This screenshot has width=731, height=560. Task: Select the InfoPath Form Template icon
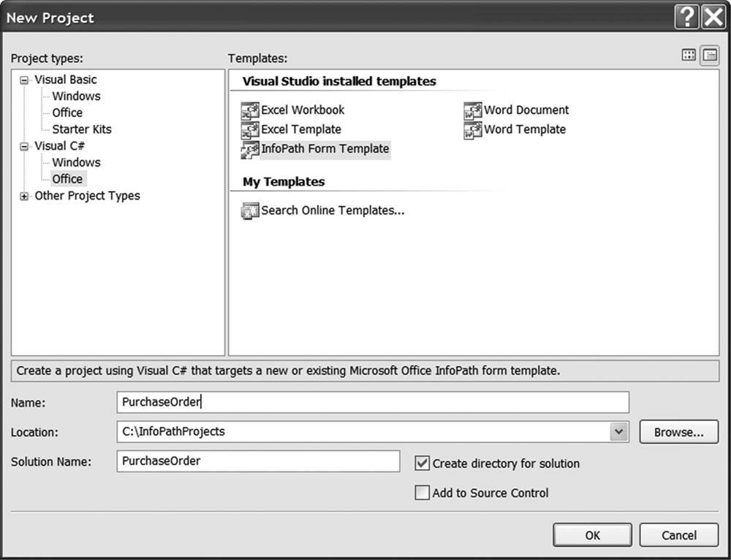click(x=250, y=150)
